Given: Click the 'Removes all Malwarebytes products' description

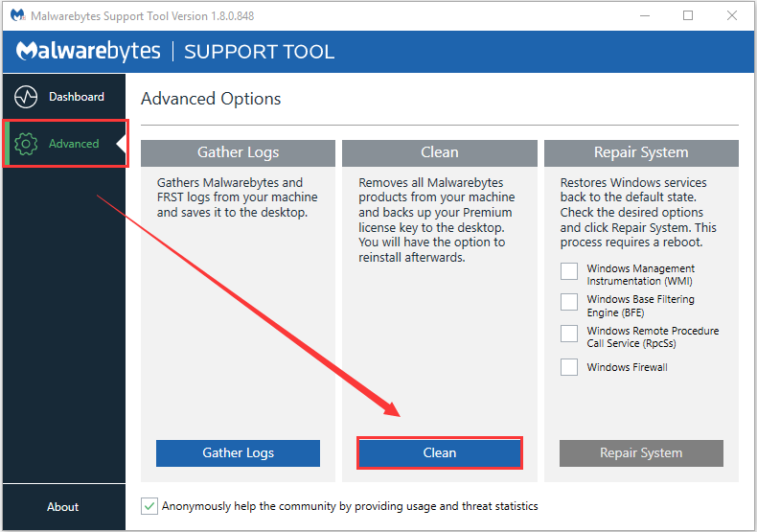Looking at the screenshot, I should tap(436, 220).
